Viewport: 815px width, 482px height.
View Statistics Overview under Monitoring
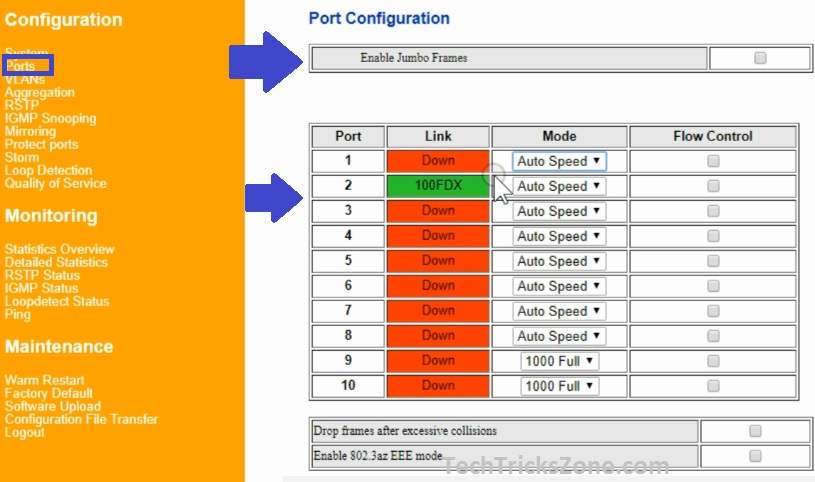click(x=59, y=249)
